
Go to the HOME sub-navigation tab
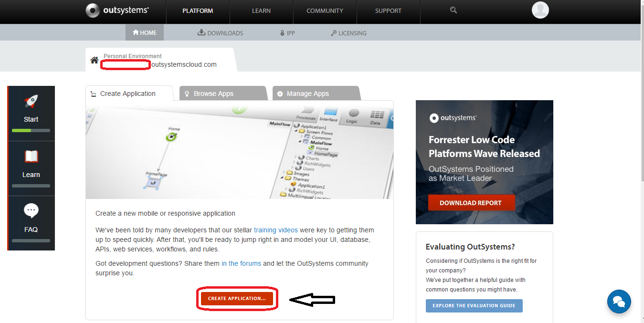tap(145, 33)
